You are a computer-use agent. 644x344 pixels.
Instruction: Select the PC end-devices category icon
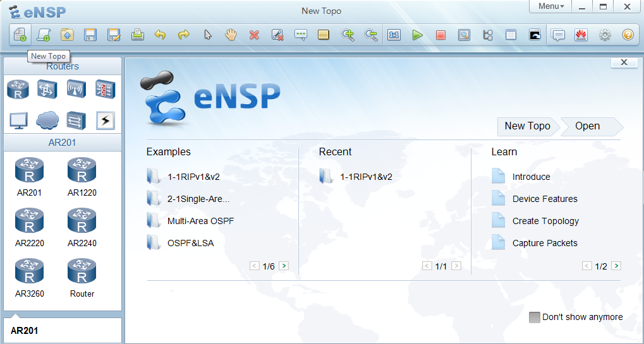(18, 121)
